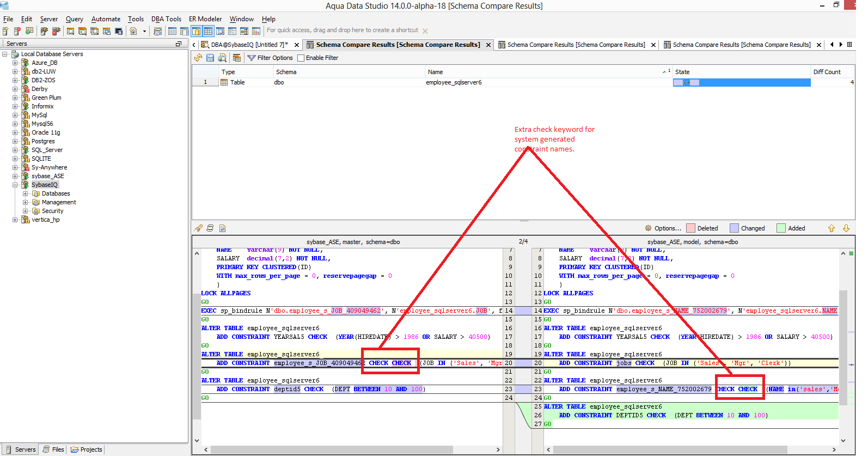
Task: Click the calculator-like toolbar icon
Action: [x=157, y=31]
